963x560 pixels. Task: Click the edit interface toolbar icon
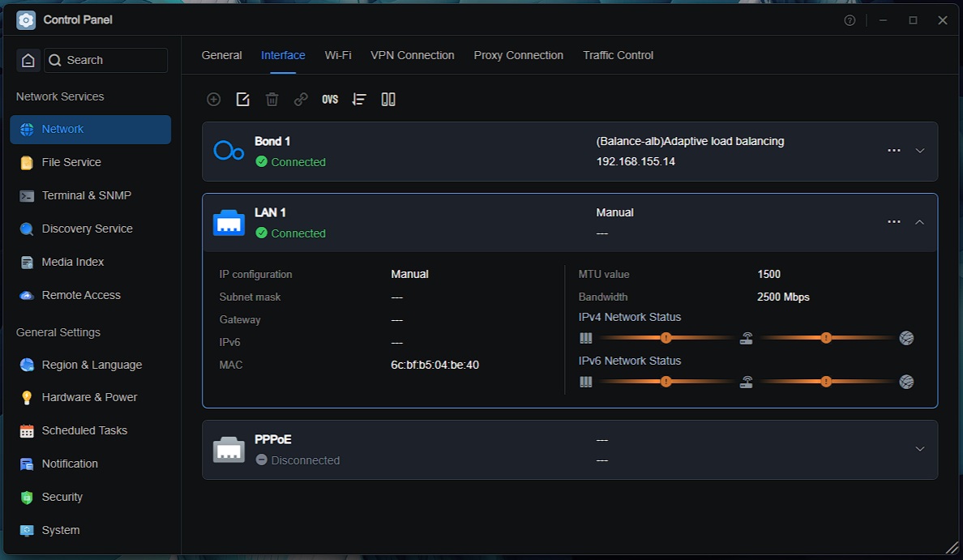(x=242, y=99)
